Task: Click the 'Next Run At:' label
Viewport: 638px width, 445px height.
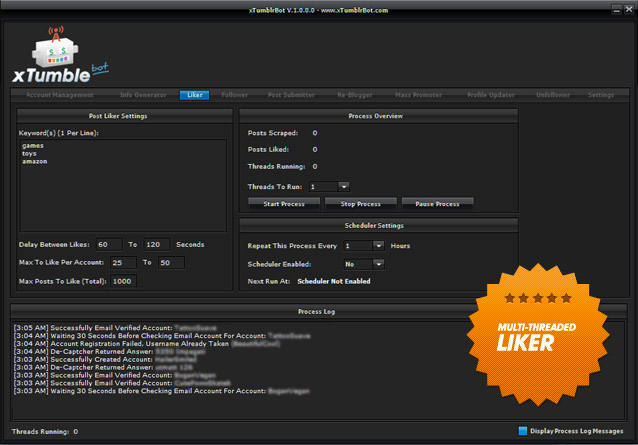Action: pyautogui.click(x=269, y=281)
